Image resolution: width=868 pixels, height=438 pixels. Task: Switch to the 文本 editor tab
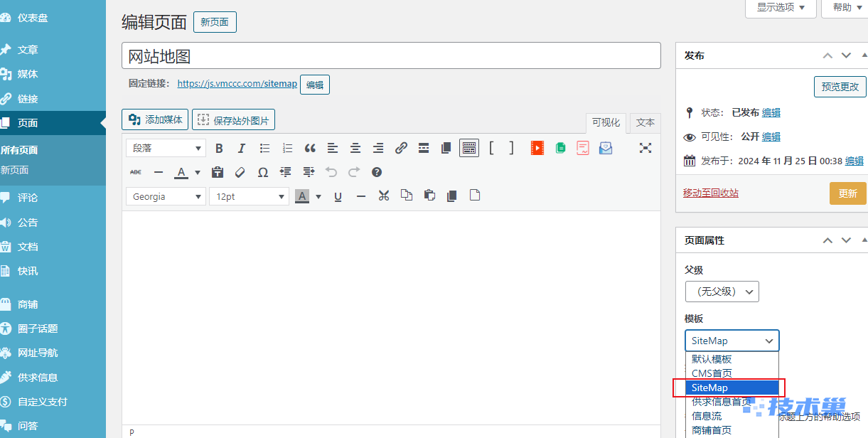(644, 122)
